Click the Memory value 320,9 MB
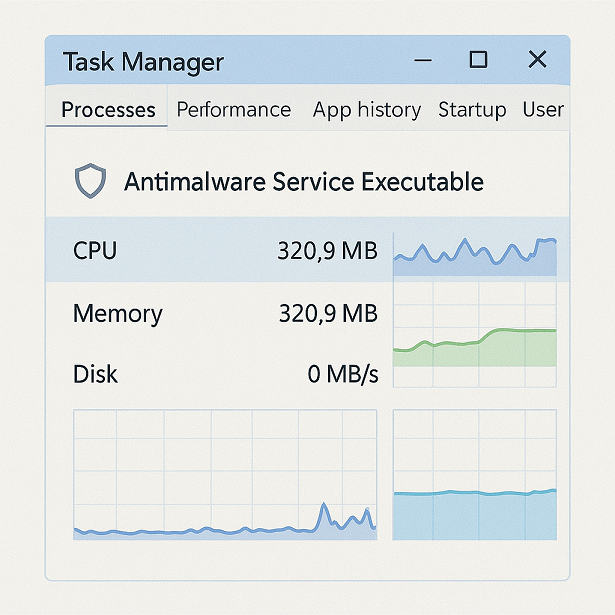Screen dimensions: 615x615 (x=328, y=313)
